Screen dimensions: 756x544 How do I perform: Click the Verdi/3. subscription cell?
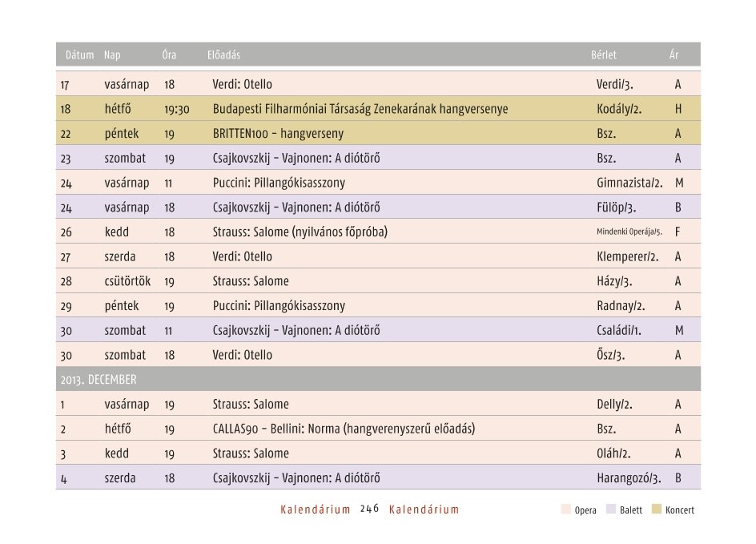pos(615,84)
